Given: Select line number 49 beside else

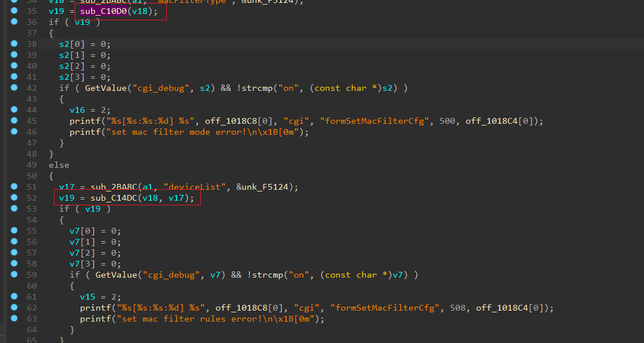Looking at the screenshot, I should pyautogui.click(x=32, y=165).
